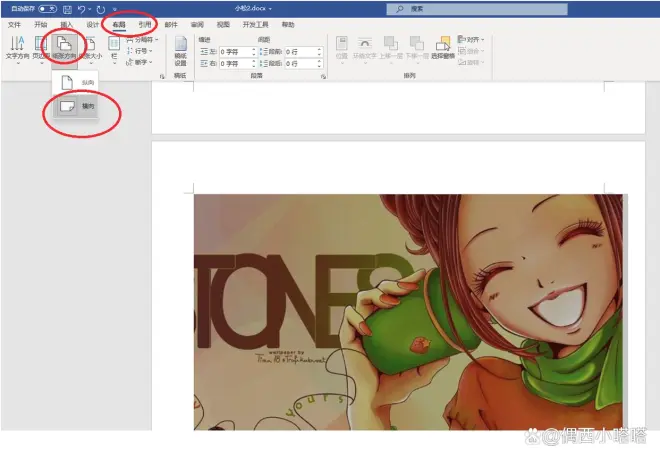
Task: Open the 帮助 Help tab
Action: (288, 23)
